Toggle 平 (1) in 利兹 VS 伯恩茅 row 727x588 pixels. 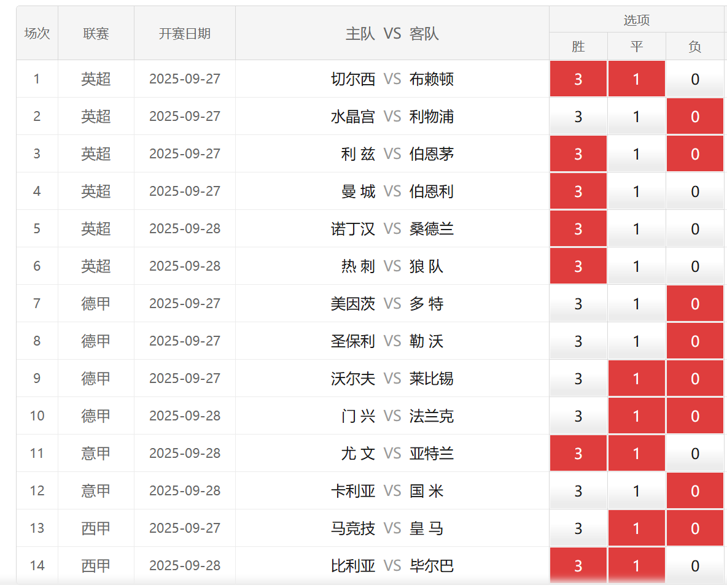coord(636,154)
